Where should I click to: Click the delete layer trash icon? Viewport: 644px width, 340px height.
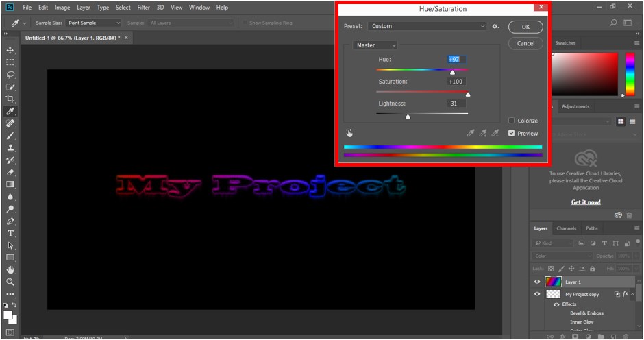626,337
